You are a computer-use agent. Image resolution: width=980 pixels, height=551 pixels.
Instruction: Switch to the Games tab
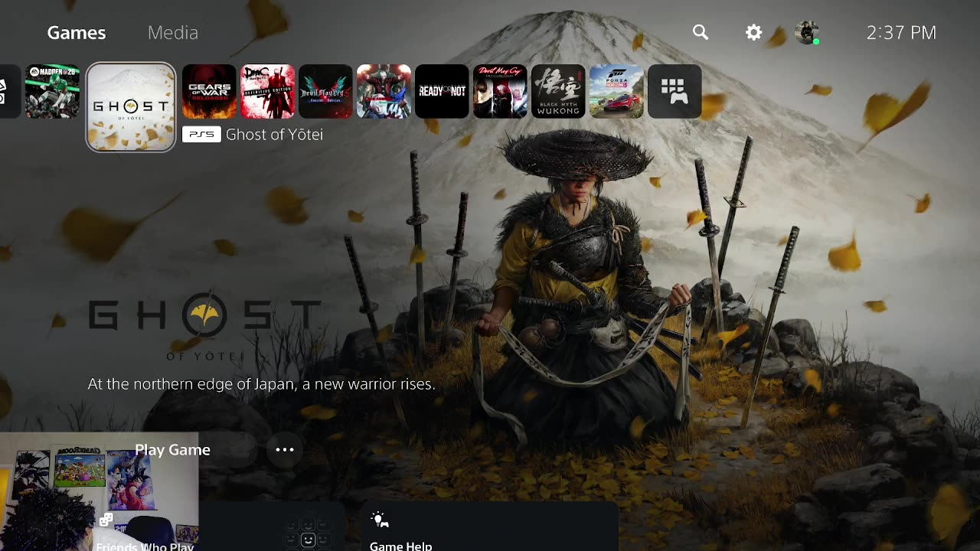coord(77,32)
